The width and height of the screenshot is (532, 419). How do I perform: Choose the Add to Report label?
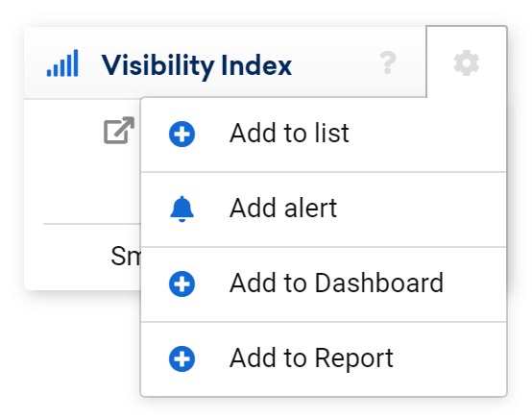coord(311,358)
